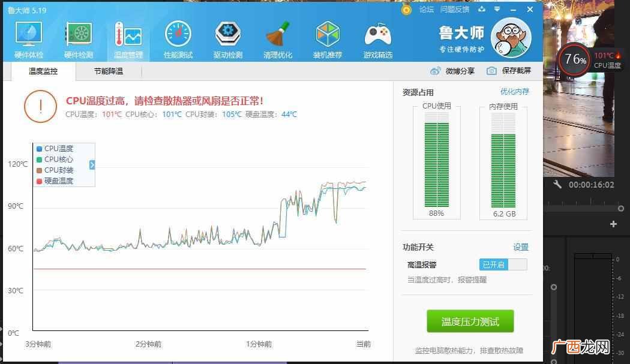The height and width of the screenshot is (364, 630).
Task: Click 微博分享 share text
Action: pyautogui.click(x=460, y=71)
